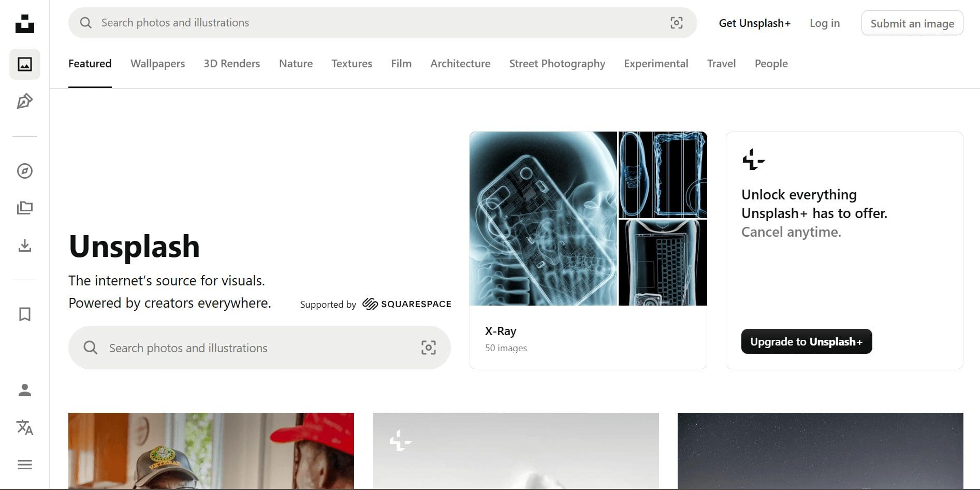Open the hamburger menu at sidebar bottom
Viewport: 980px width, 490px height.
(24, 464)
